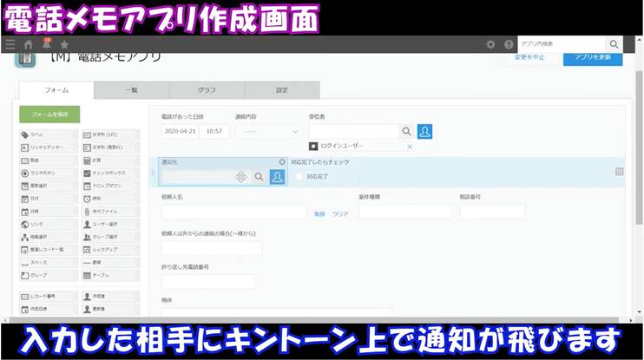Pick the 組織選択 field from the palette
This screenshot has width=644, height=360.
(x=49, y=237)
